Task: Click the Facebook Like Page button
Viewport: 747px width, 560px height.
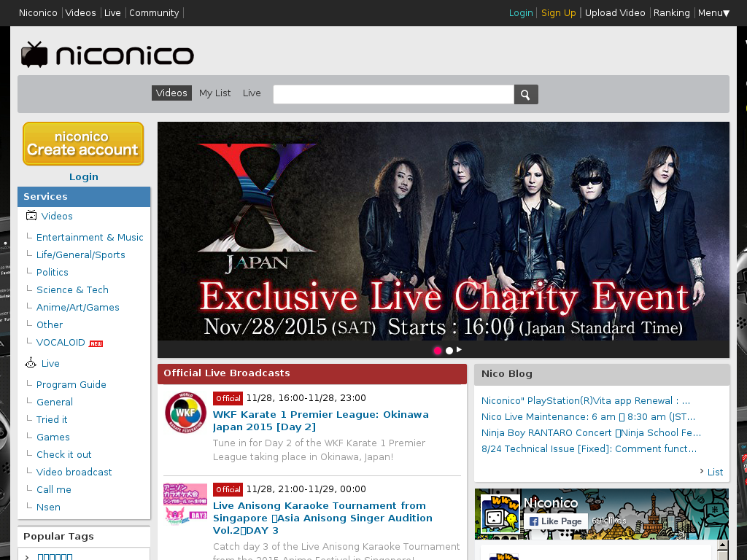Action: [556, 521]
